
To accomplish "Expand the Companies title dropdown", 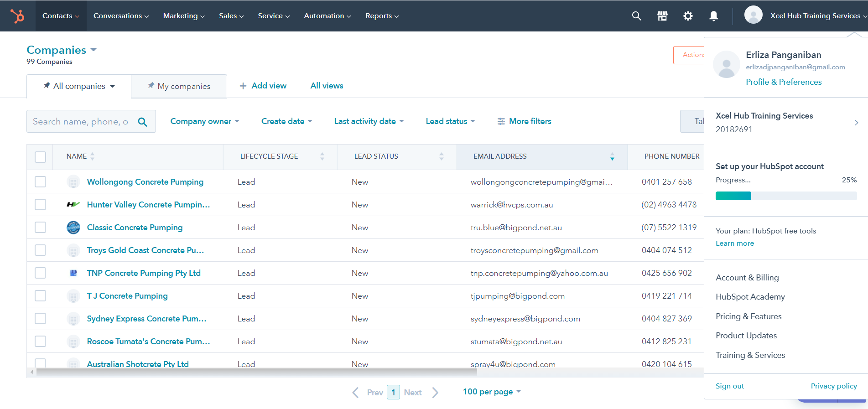I will [94, 49].
